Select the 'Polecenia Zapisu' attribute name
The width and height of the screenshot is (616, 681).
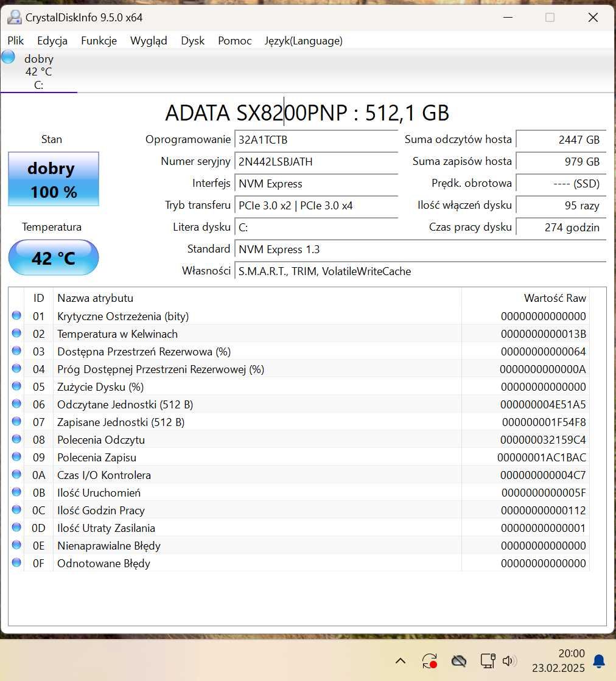point(96,458)
